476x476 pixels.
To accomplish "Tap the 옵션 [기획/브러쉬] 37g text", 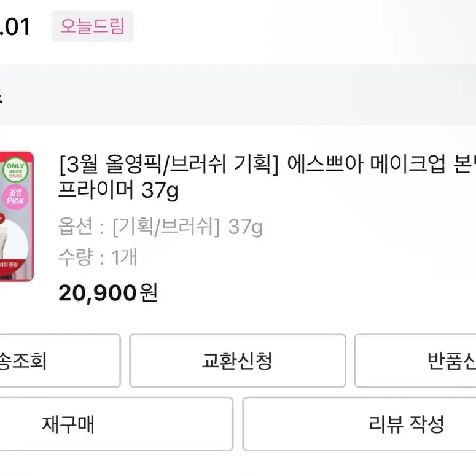I will pos(160,227).
